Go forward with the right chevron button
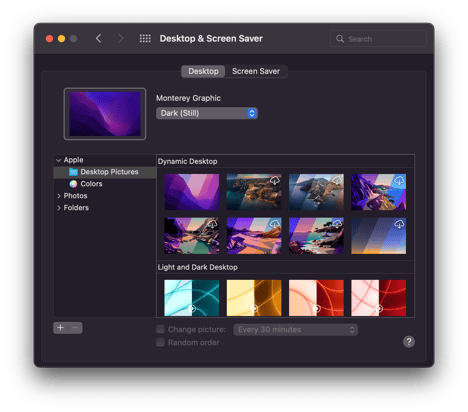This screenshot has width=468, height=412. pyautogui.click(x=121, y=39)
